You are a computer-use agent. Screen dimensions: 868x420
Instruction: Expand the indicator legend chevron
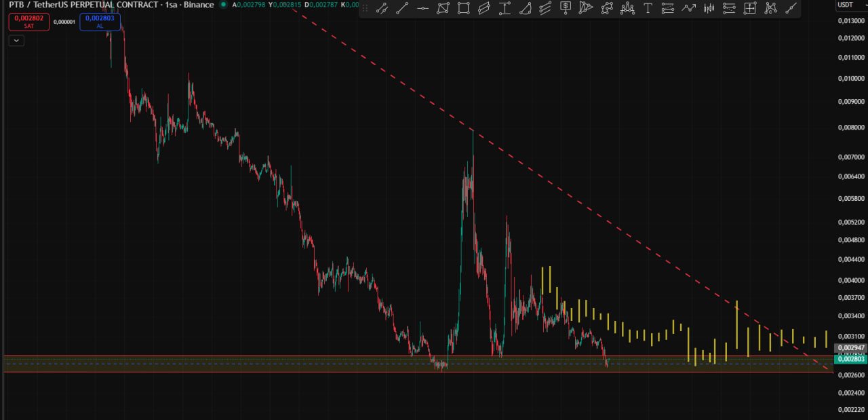click(x=16, y=41)
